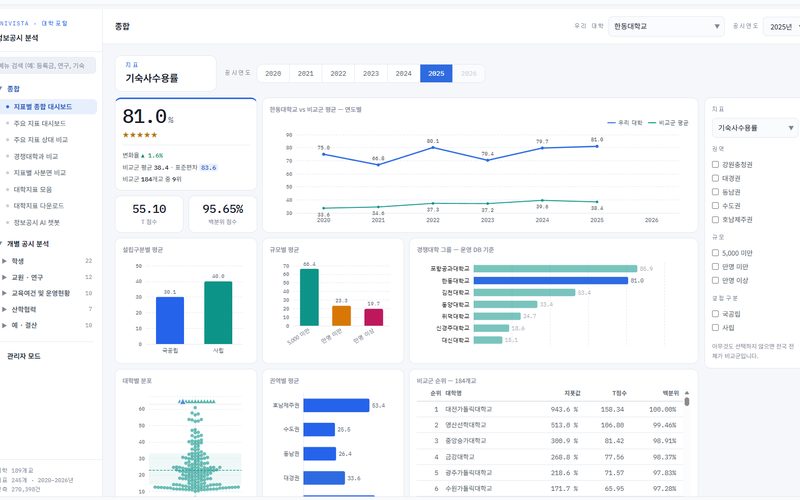The image size is (800, 500).
Task: Click the orange 만명 미만 bar in 규모별 평균
Action: [x=341, y=316]
